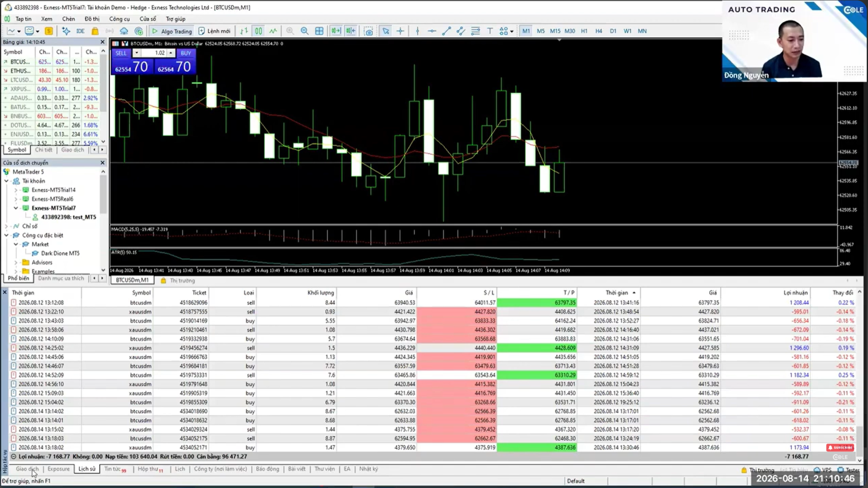Open the Công cụ menu

coord(120,19)
